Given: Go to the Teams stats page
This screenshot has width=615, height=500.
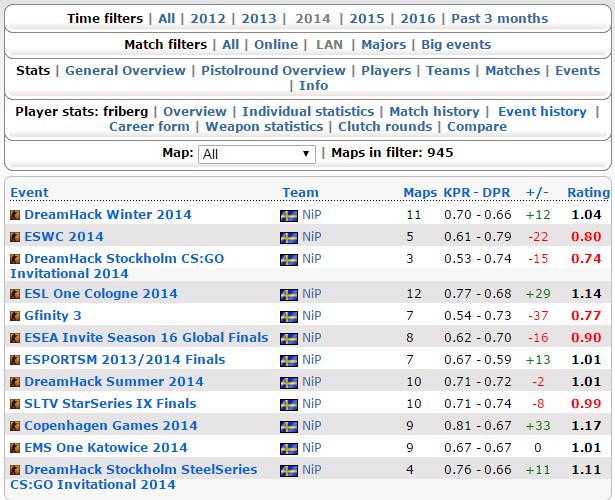Looking at the screenshot, I should [x=448, y=70].
